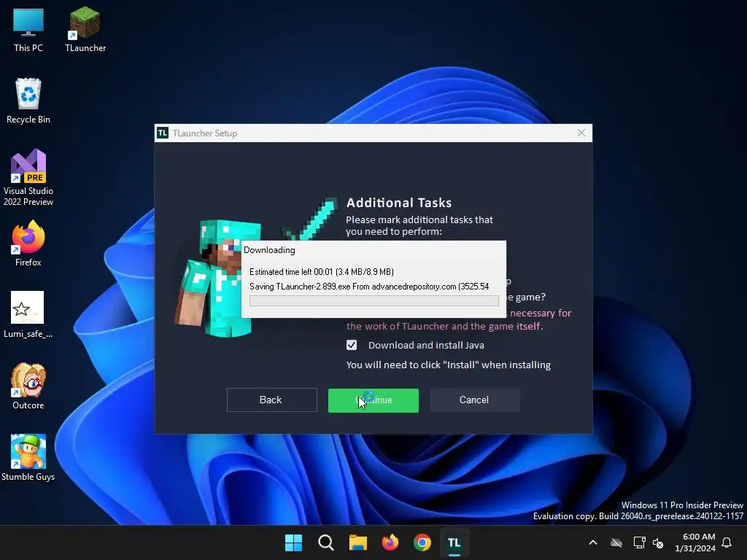Image resolution: width=747 pixels, height=560 pixels.
Task: Click the 'Additional Tasks' heading
Action: click(399, 203)
